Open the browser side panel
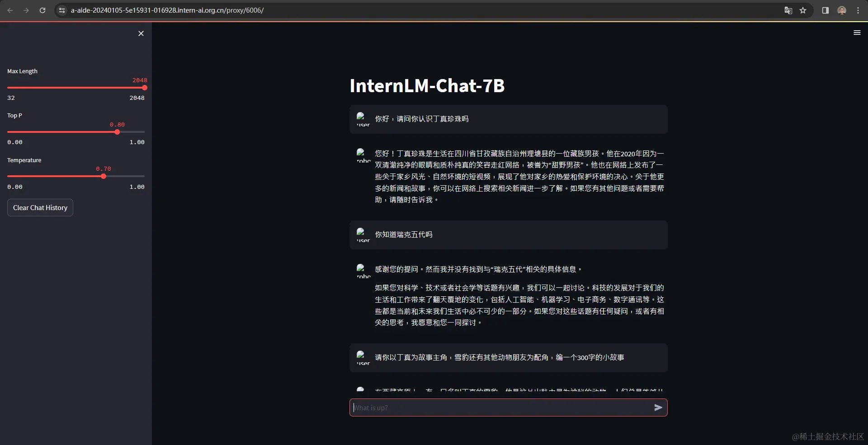Viewport: 868px width, 445px height. (x=825, y=10)
